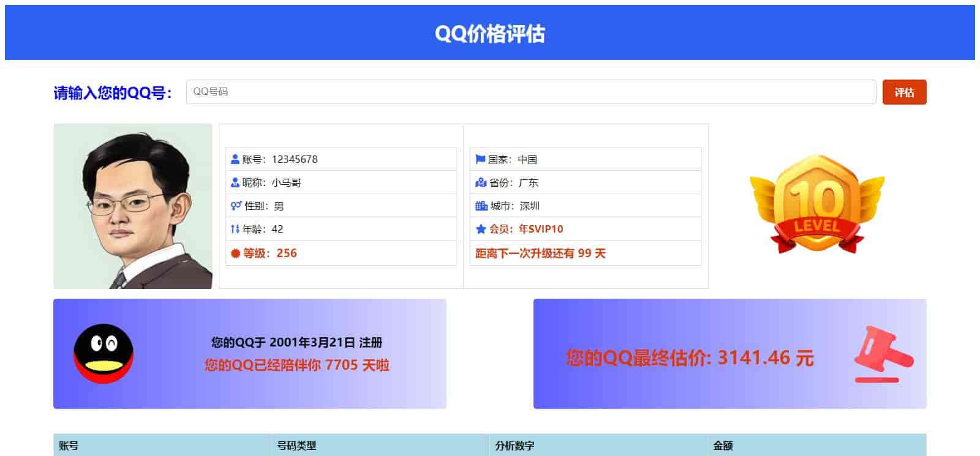The width and height of the screenshot is (980, 456).
Task: Click the star icon beside 会员
Action: [481, 229]
